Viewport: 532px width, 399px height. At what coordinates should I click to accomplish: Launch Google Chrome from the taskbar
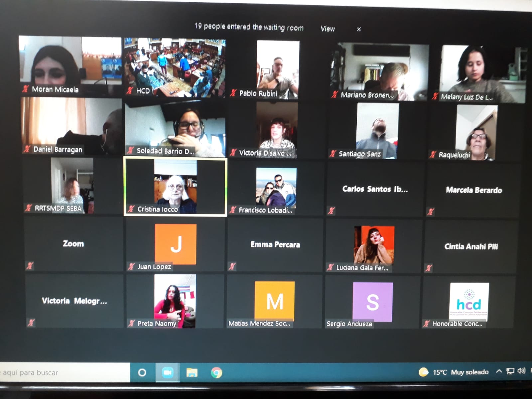tap(216, 373)
